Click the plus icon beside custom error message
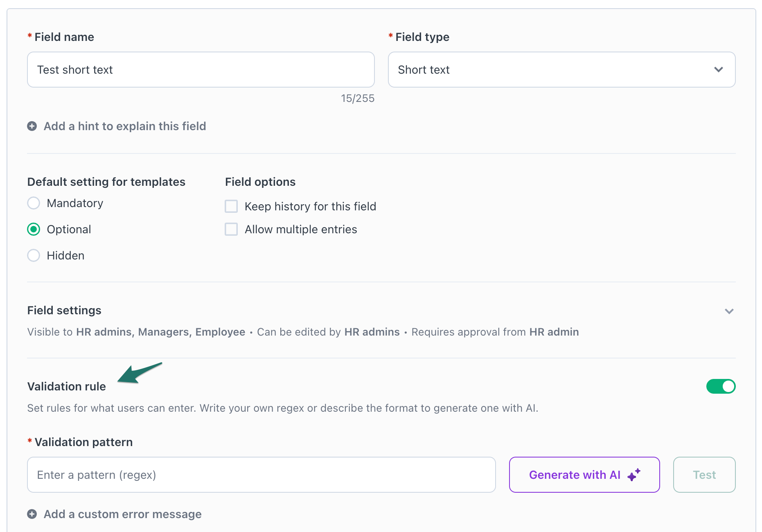The height and width of the screenshot is (532, 762). coord(32,514)
